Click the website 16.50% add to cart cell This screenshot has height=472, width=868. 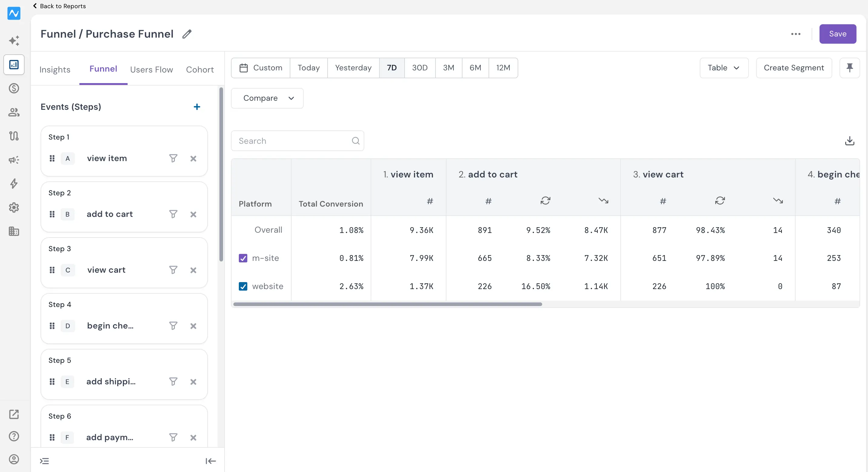(x=536, y=286)
